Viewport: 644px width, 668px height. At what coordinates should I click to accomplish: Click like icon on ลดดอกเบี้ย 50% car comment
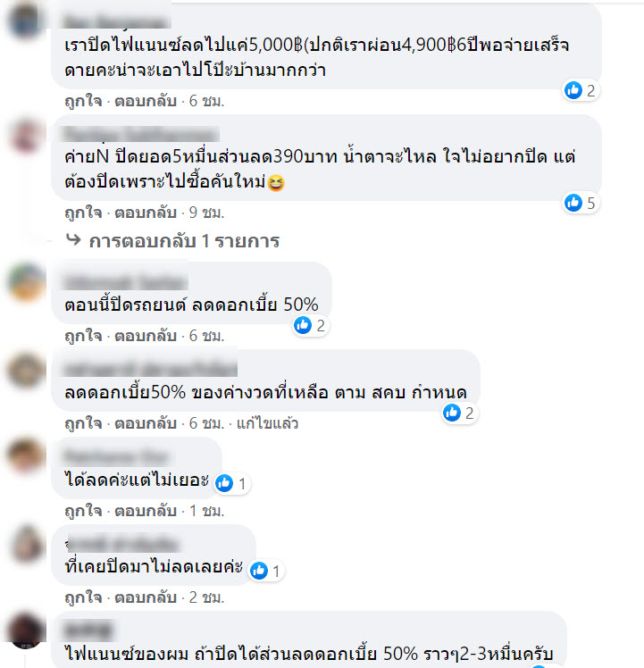(x=303, y=325)
